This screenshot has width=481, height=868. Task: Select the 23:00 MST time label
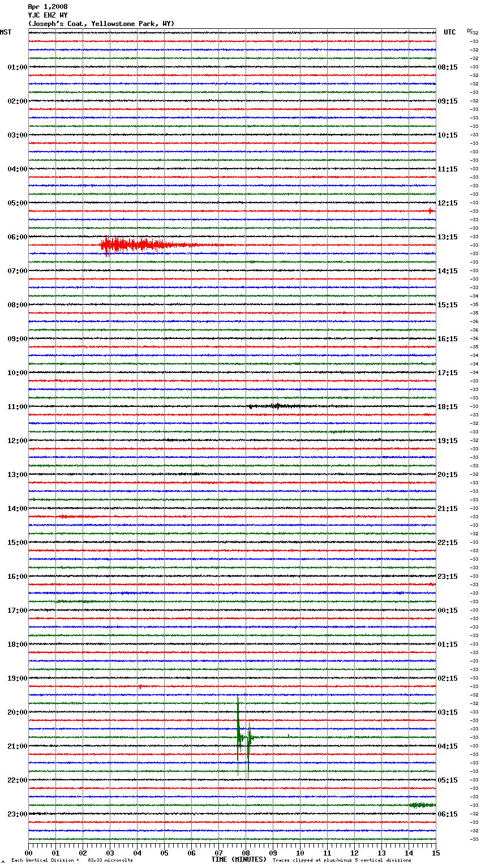[18, 814]
